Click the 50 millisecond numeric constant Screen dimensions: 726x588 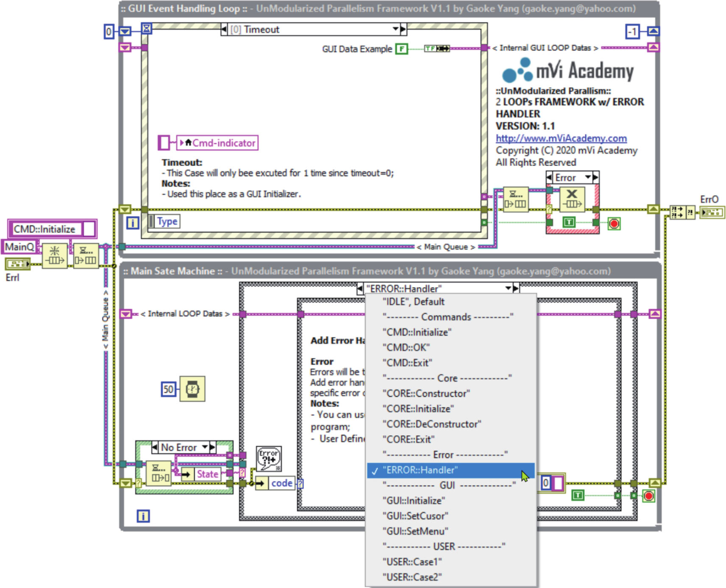[x=168, y=389]
